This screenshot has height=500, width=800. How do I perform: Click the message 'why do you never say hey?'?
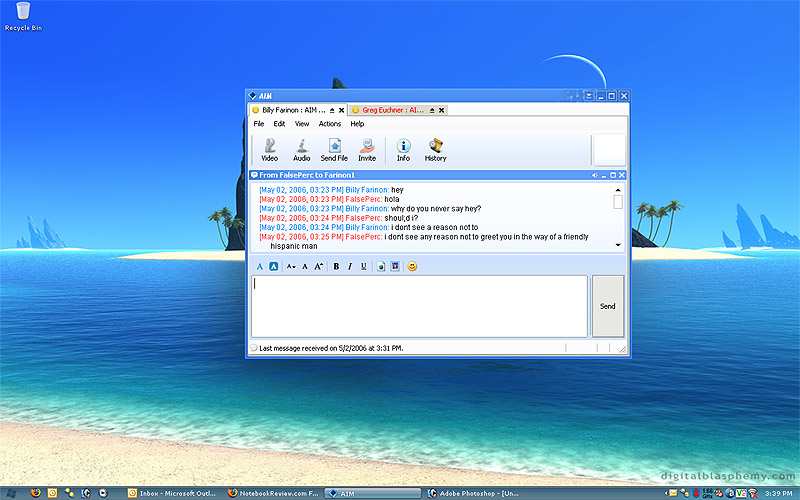(436, 209)
